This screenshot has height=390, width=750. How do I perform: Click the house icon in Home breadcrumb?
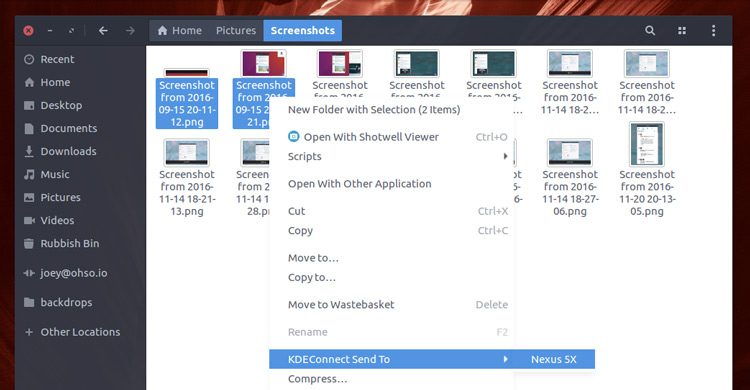pos(163,31)
